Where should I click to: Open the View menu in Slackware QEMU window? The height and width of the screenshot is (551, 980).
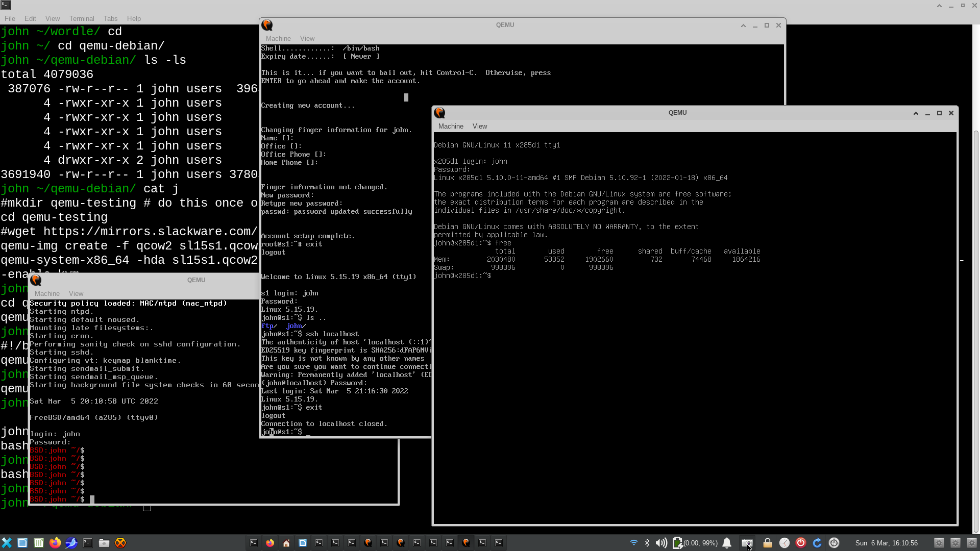pos(307,38)
